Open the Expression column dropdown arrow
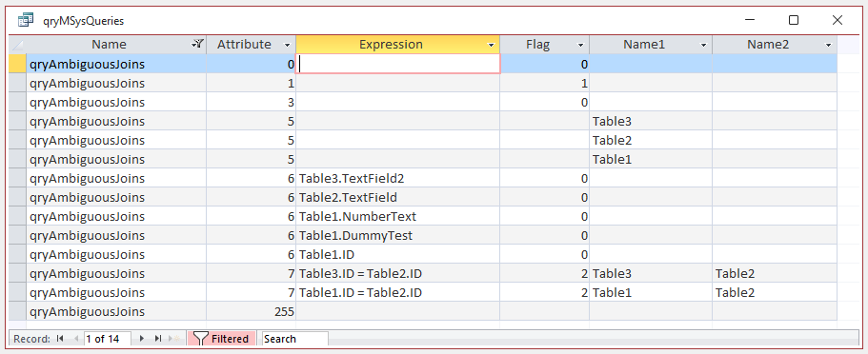This screenshot has height=354, width=868. [x=491, y=45]
